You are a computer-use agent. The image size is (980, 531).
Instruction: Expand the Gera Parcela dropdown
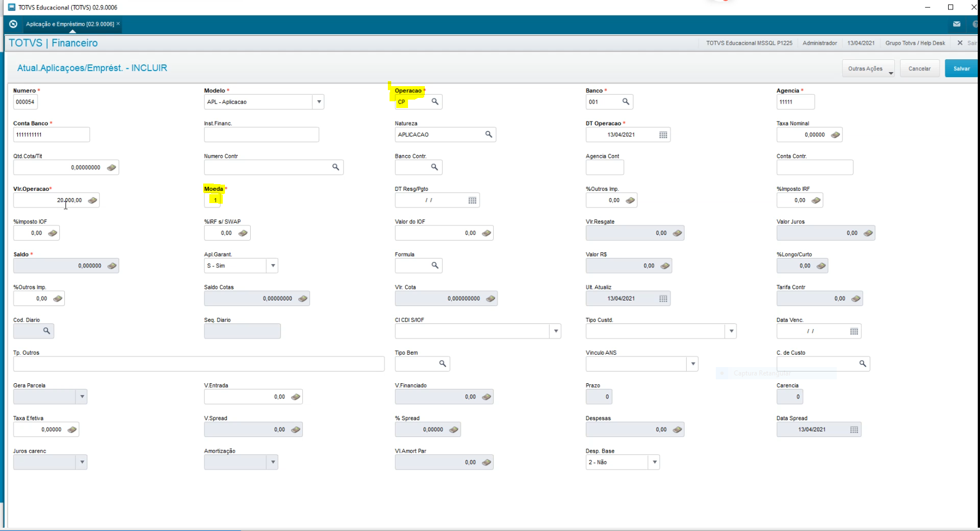click(82, 397)
